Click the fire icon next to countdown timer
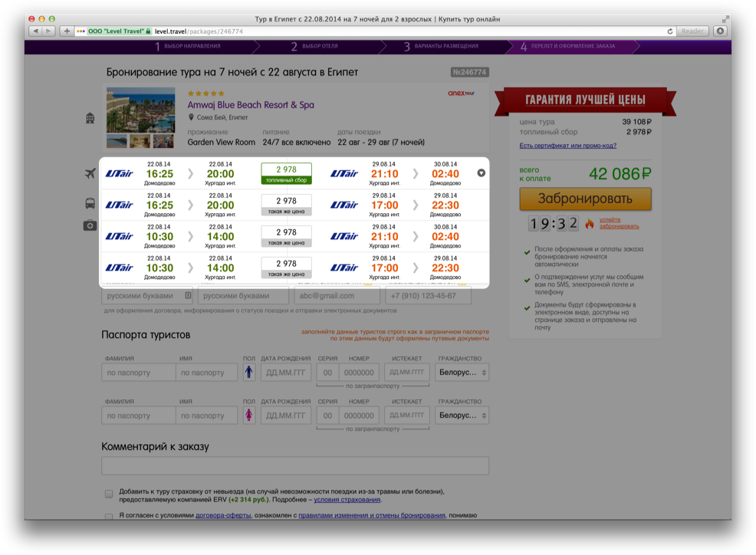The height and width of the screenshot is (555, 756). [589, 223]
